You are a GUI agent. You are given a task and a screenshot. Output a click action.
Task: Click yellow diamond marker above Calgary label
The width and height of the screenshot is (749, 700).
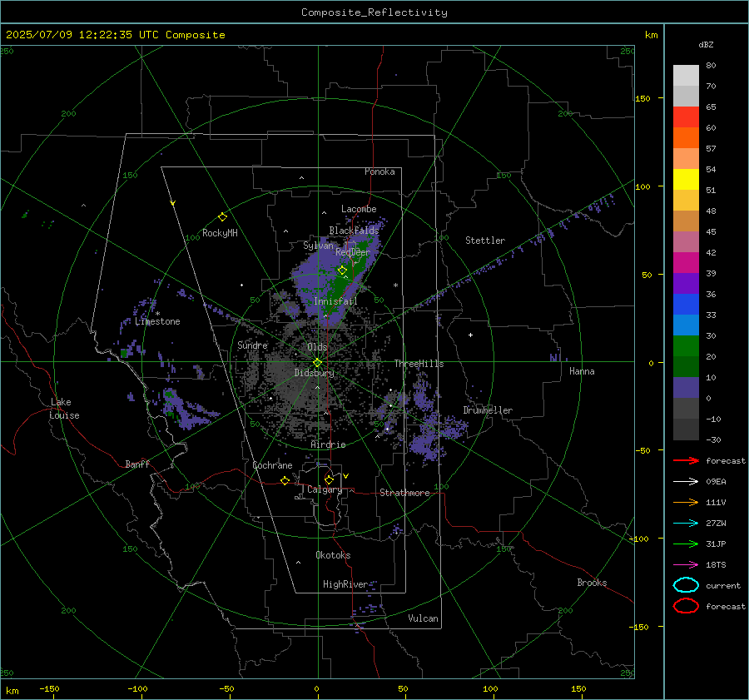coord(329,479)
